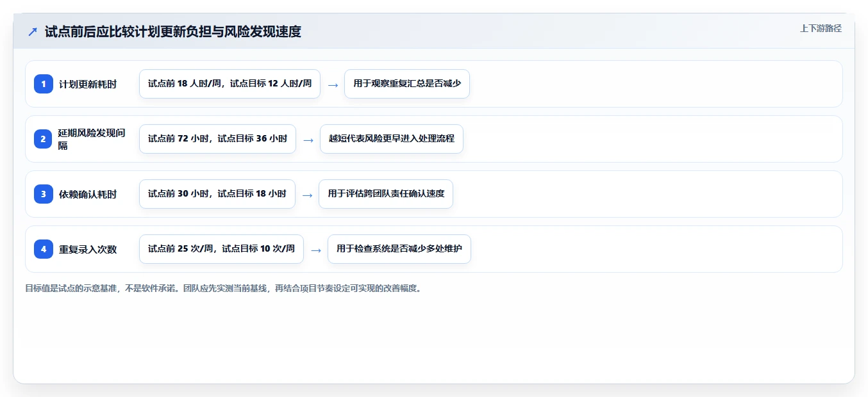Click the 重复录入次数 label
868x397 pixels.
(88, 249)
